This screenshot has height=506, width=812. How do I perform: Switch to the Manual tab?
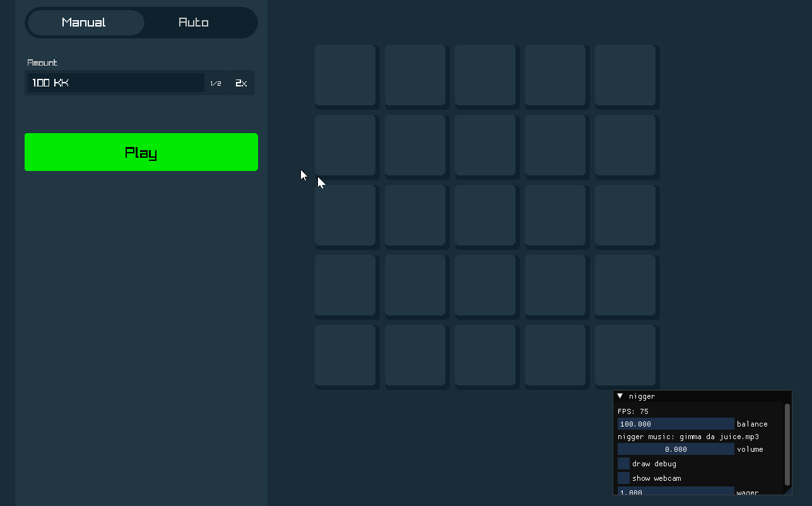[x=85, y=23]
